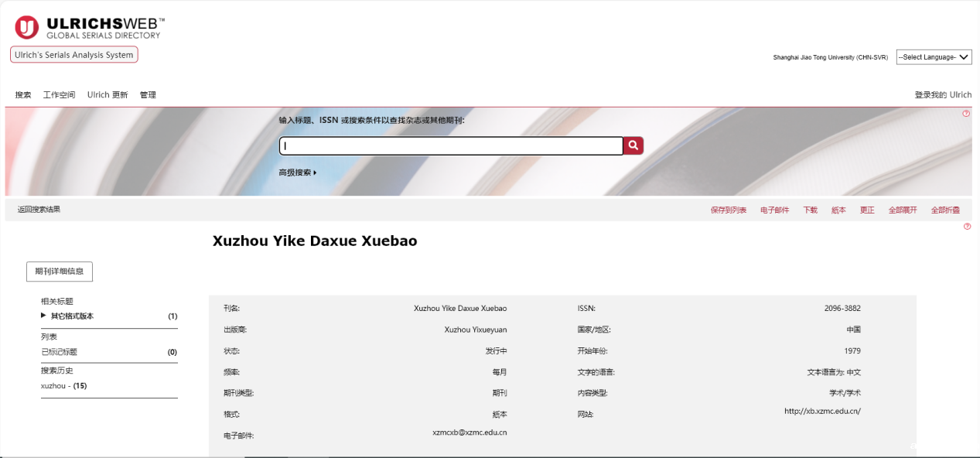The image size is (980, 458).
Task: Click 下载 download link
Action: coord(810,210)
